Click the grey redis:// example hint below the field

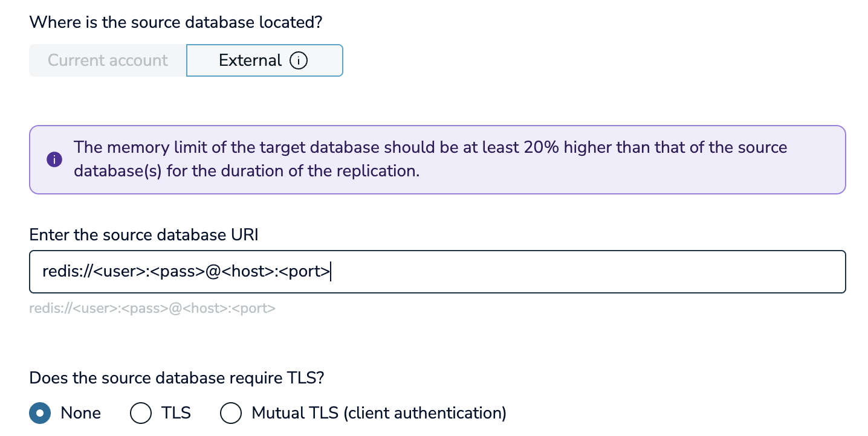pos(152,309)
